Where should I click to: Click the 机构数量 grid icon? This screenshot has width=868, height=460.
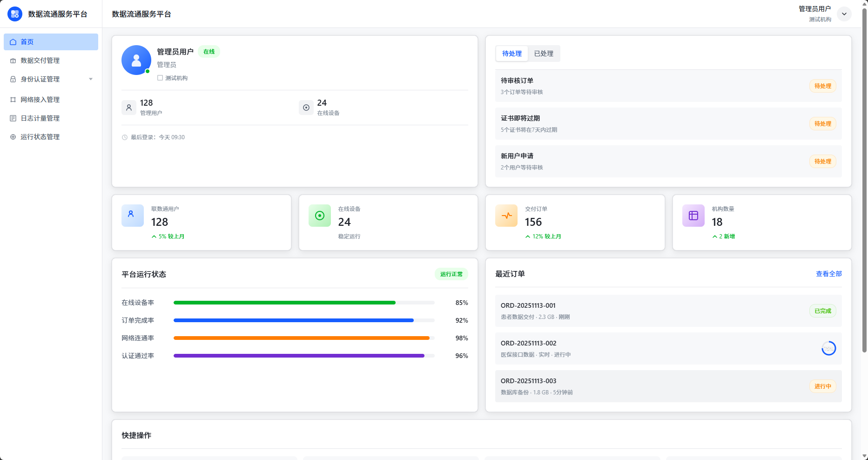[693, 215]
